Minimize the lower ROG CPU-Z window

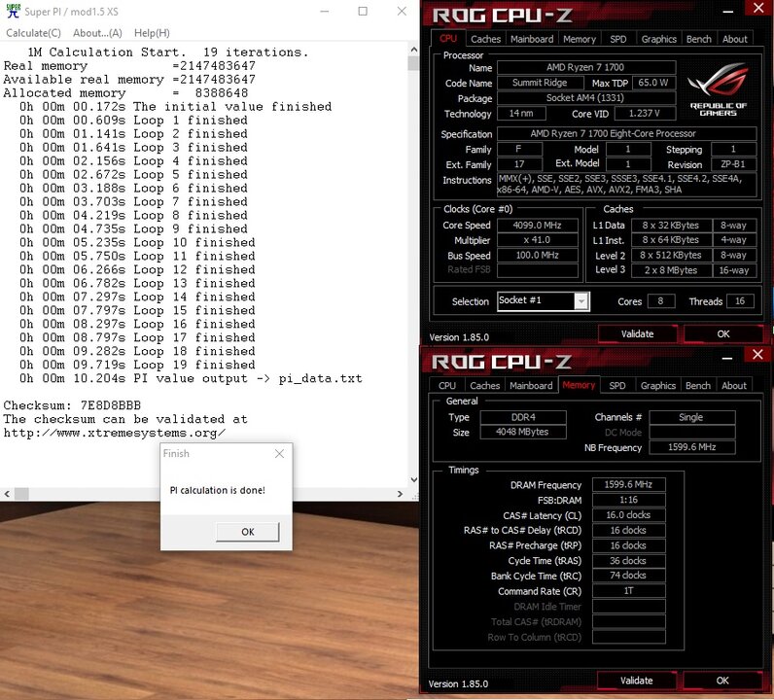(726, 358)
